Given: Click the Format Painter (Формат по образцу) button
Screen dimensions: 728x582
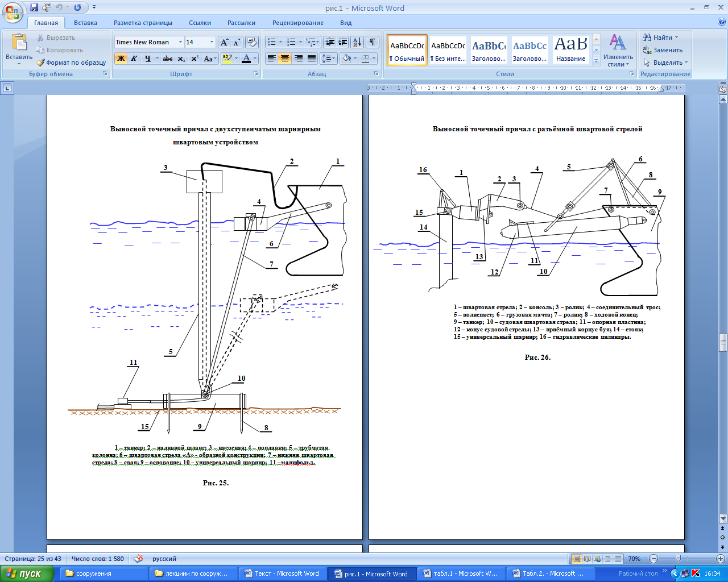Looking at the screenshot, I should point(72,63).
